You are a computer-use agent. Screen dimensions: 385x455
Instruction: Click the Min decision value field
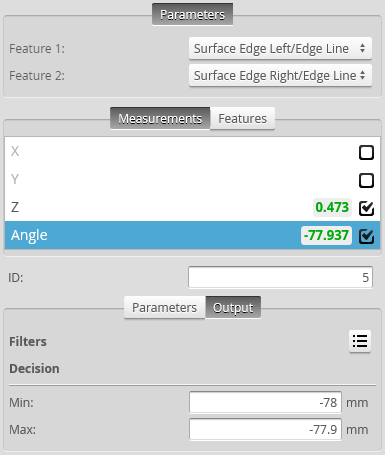pos(265,402)
